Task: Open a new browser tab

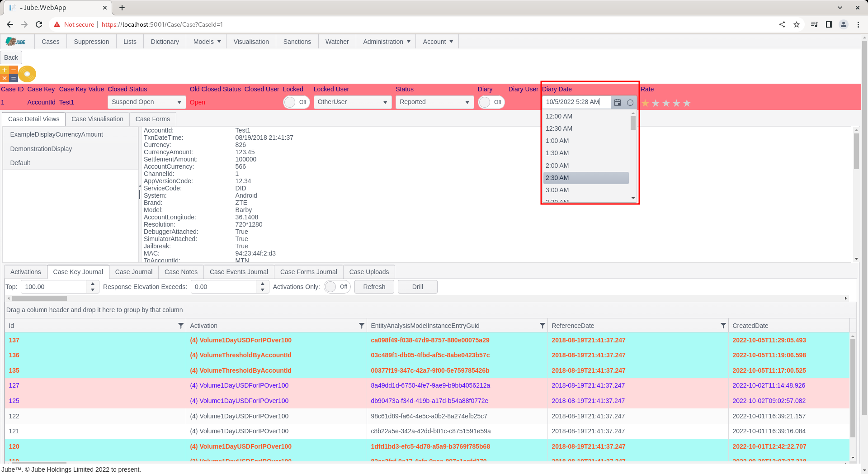Action: coord(122,8)
